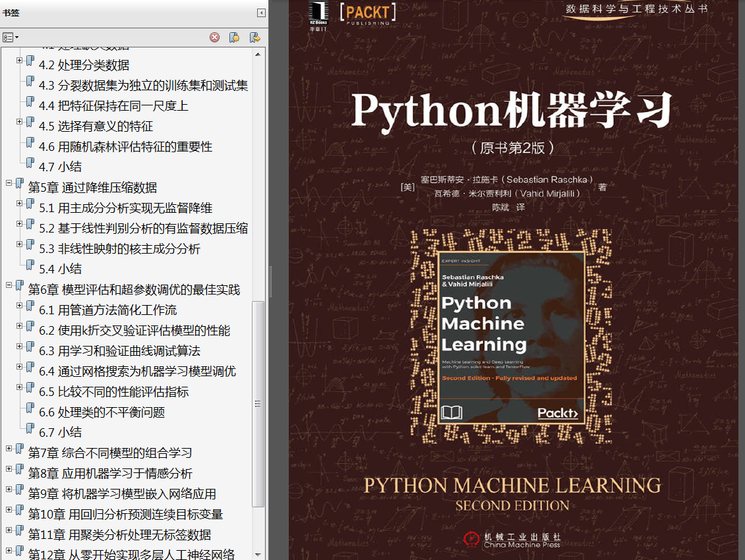This screenshot has height=560, width=745.
Task: Open chapter 第8章 应用机器学习于情感分析
Action: click(x=110, y=474)
